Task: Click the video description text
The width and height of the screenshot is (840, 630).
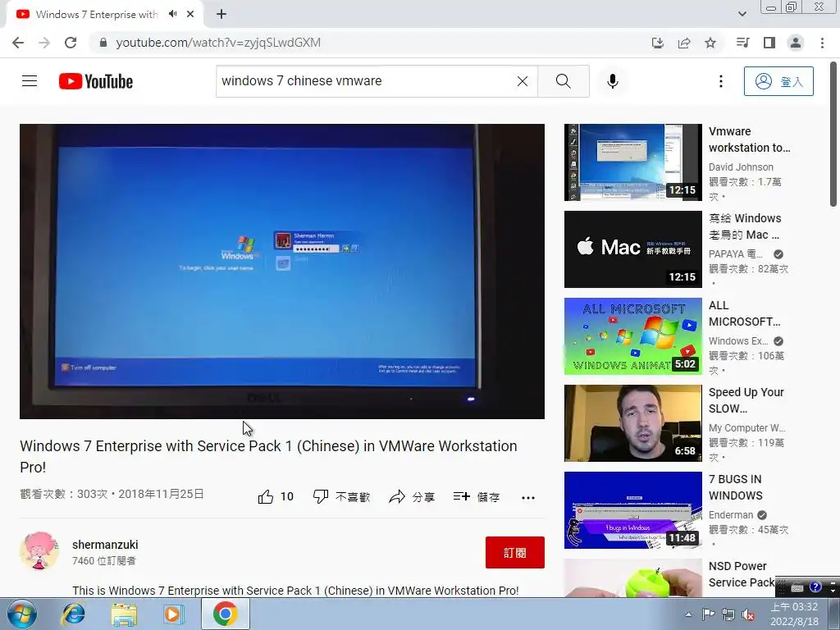Action: pyautogui.click(x=295, y=591)
